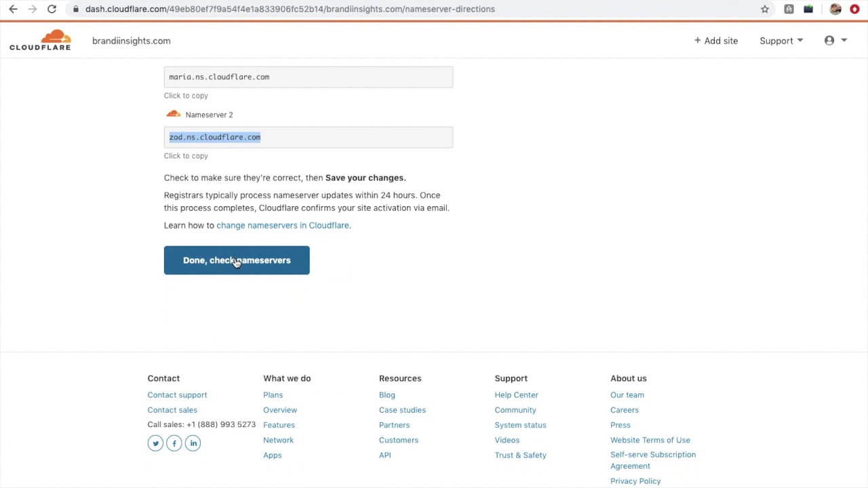Reload the page with refresh icon

(52, 9)
